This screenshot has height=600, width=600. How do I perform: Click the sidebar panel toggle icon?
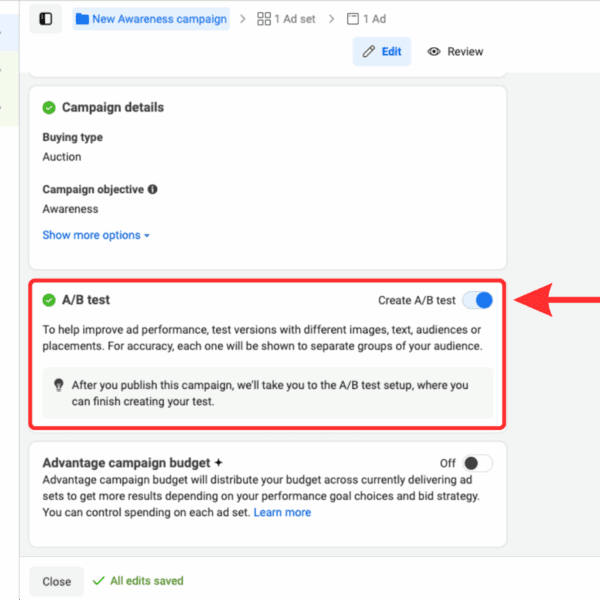pyautogui.click(x=45, y=18)
